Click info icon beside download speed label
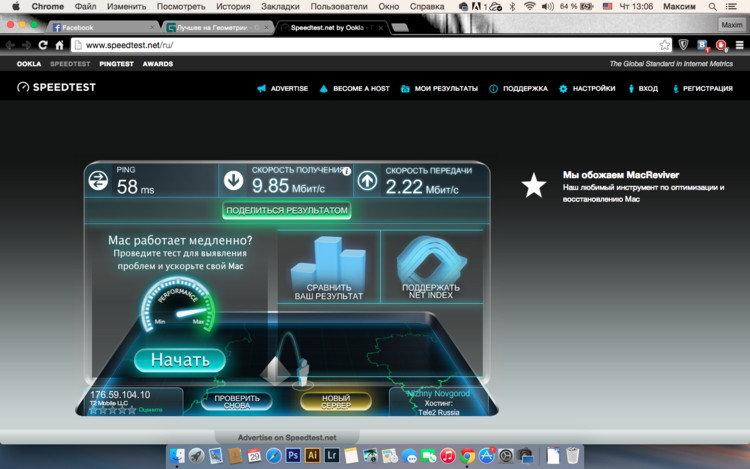The height and width of the screenshot is (469, 750). 346,171
